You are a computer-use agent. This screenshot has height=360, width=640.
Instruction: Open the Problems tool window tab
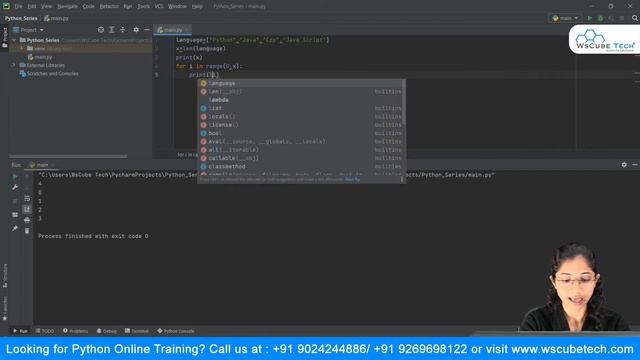click(76, 331)
